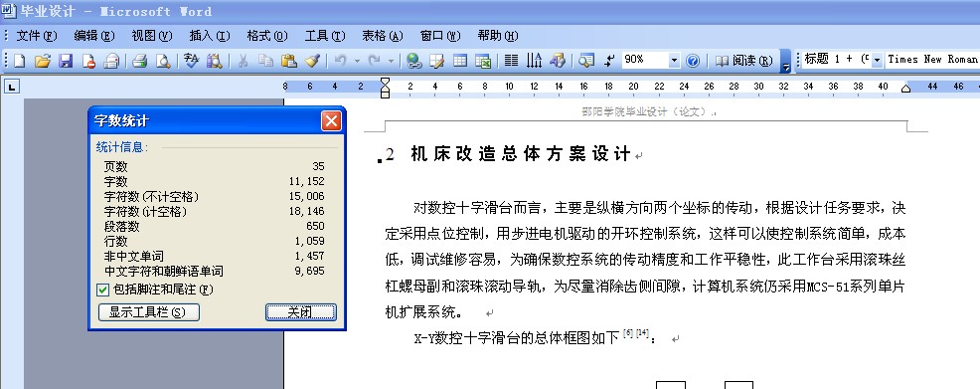This screenshot has height=389, width=980.
Task: Click line X-Y数控十字滑台的总体框图如下
Action: pos(516,339)
